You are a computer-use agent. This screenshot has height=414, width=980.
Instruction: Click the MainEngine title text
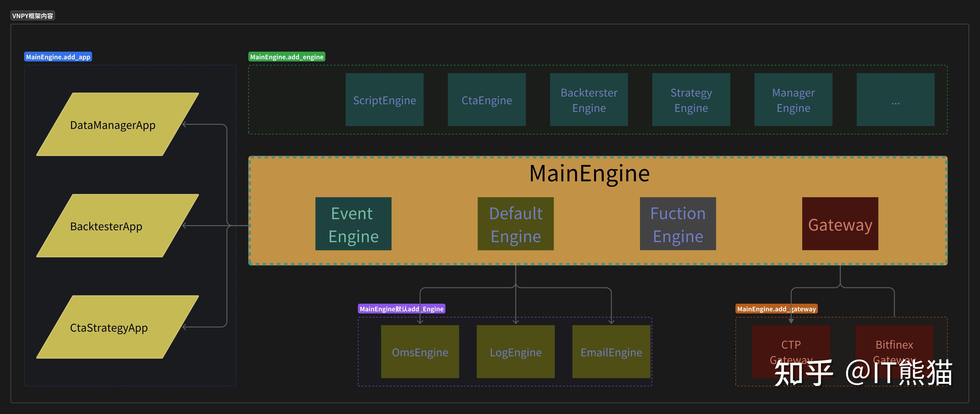pos(589,174)
